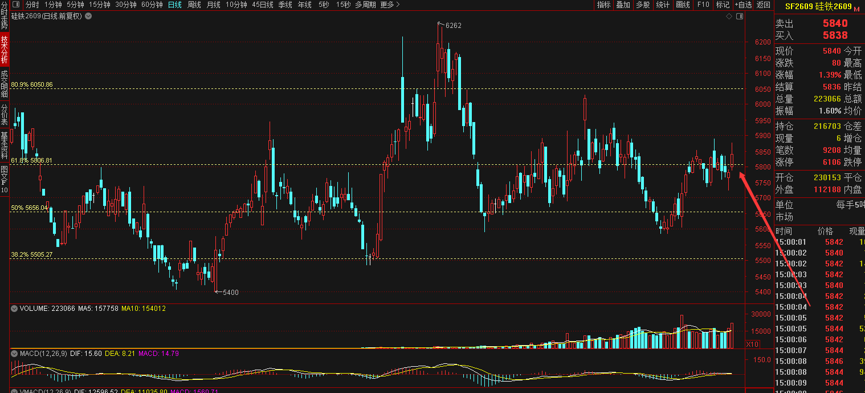Click the 开仓 value 230153

click(827, 177)
